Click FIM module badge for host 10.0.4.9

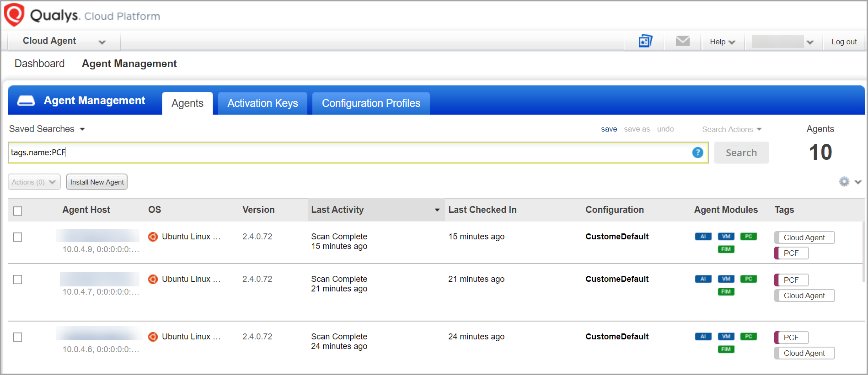[726, 249]
